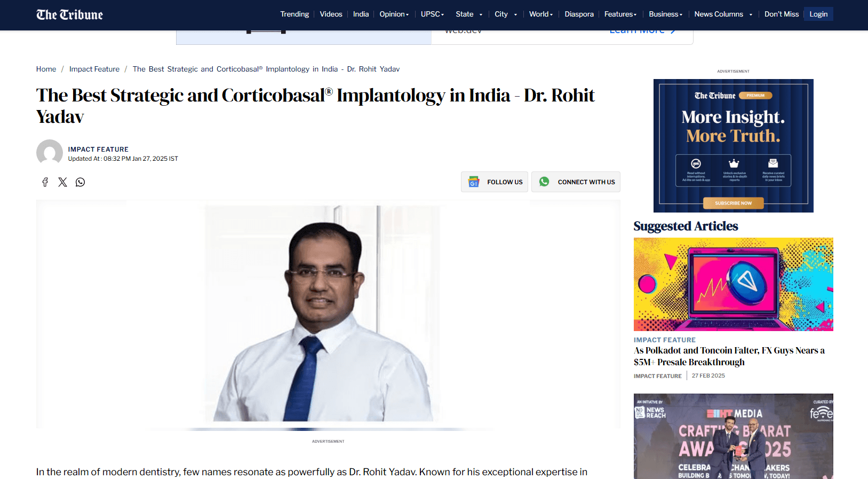Click the green WhatsApp Connect With Us icon
868x479 pixels.
pyautogui.click(x=544, y=182)
